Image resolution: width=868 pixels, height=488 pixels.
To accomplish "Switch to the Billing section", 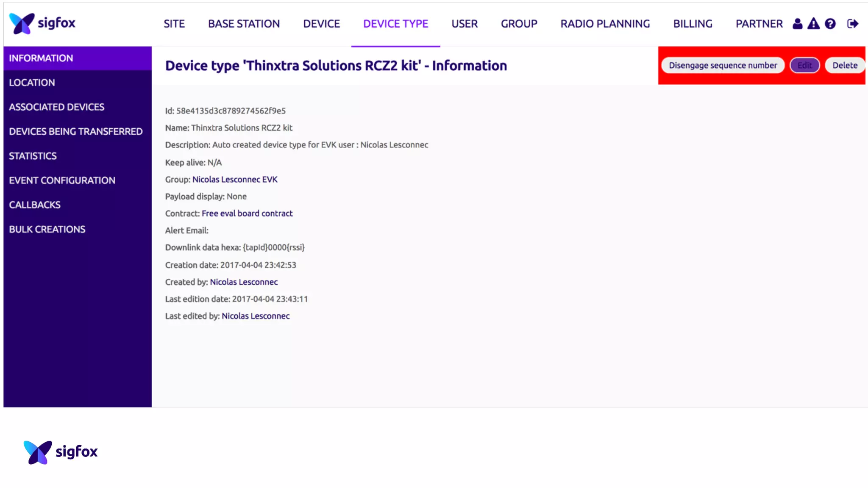I will [693, 24].
